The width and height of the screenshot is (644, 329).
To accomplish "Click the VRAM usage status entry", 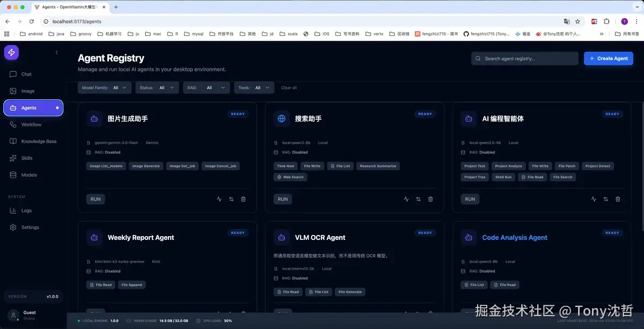I will (x=157, y=320).
